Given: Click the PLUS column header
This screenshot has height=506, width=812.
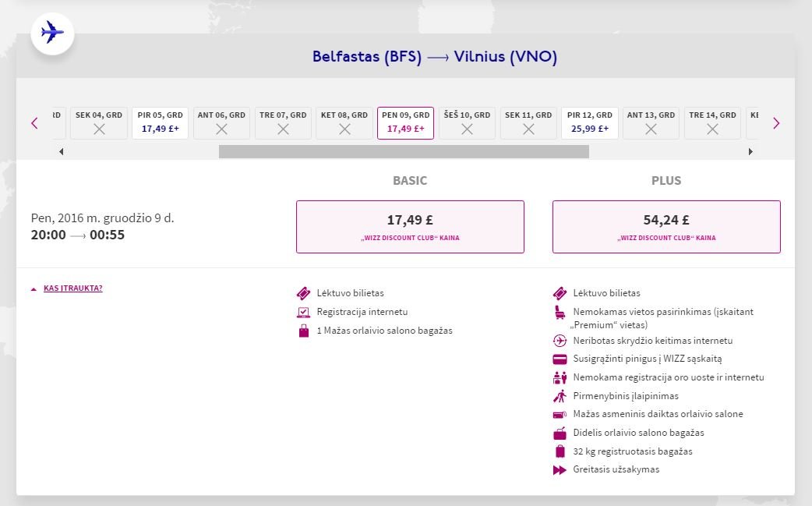Looking at the screenshot, I should pos(666,181).
